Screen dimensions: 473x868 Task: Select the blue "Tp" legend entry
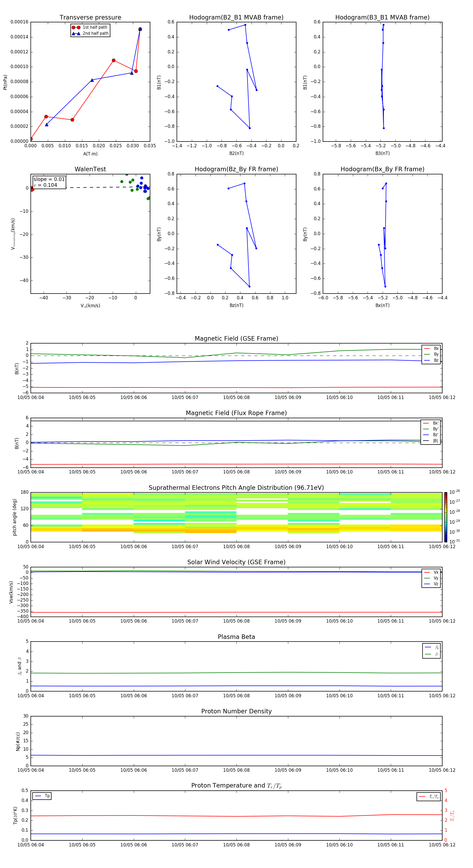tap(42, 796)
